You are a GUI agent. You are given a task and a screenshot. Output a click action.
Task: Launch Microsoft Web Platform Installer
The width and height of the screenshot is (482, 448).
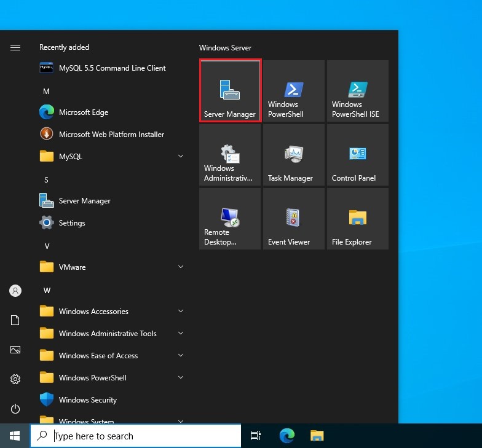111,134
